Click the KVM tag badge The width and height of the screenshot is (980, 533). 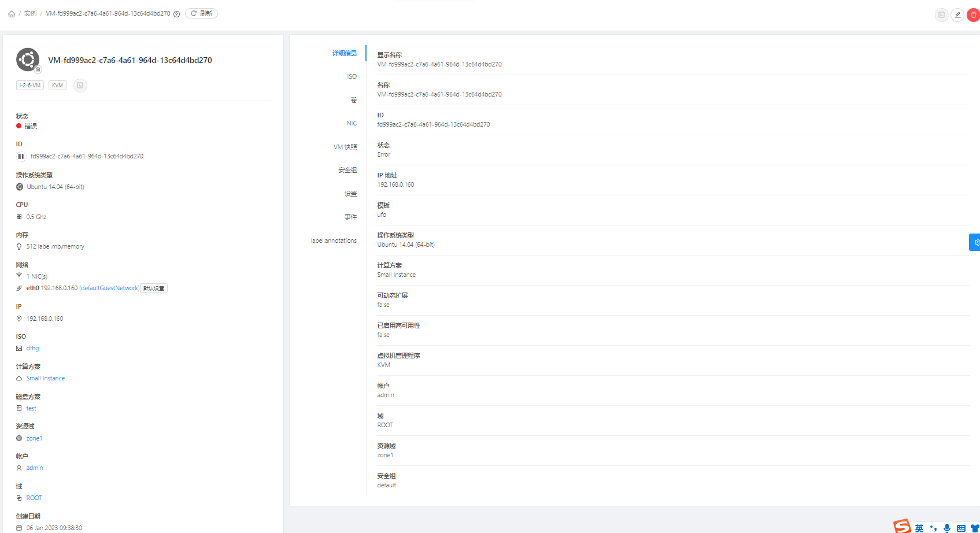click(x=57, y=85)
